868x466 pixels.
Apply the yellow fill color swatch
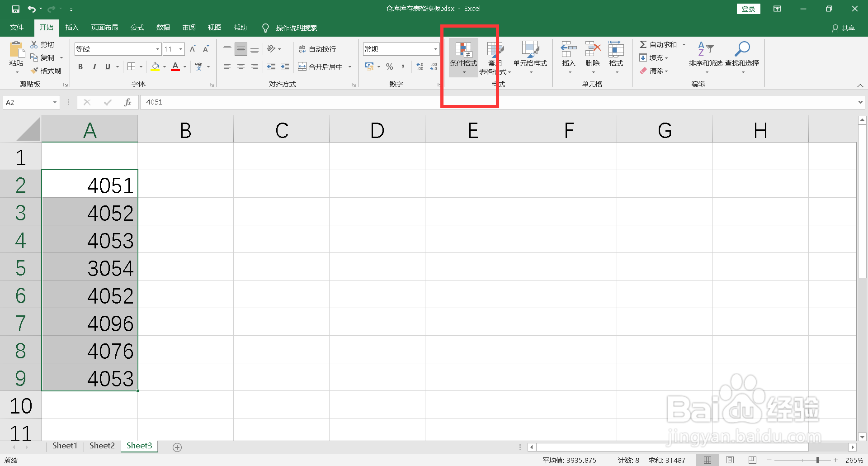tap(155, 67)
